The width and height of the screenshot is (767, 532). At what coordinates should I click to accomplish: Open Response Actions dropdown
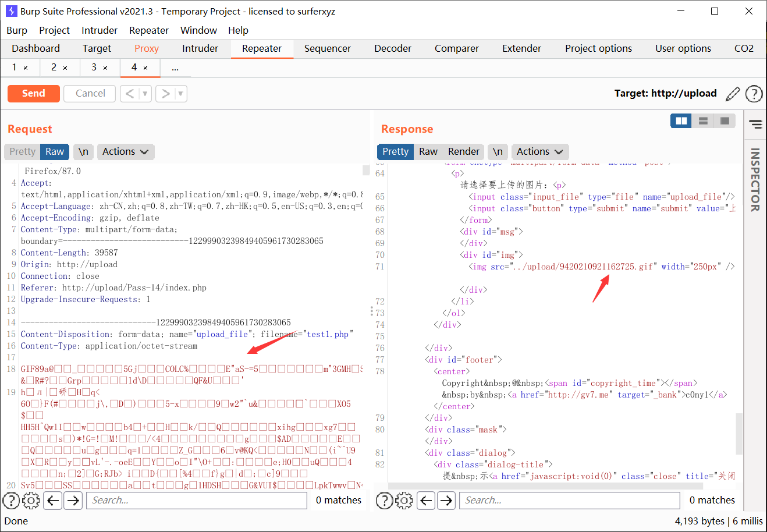pyautogui.click(x=539, y=152)
